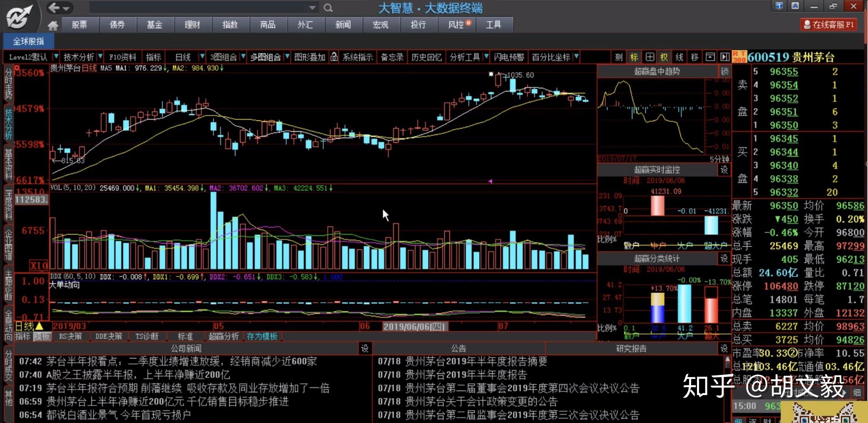Click the F10资料 button

click(123, 57)
